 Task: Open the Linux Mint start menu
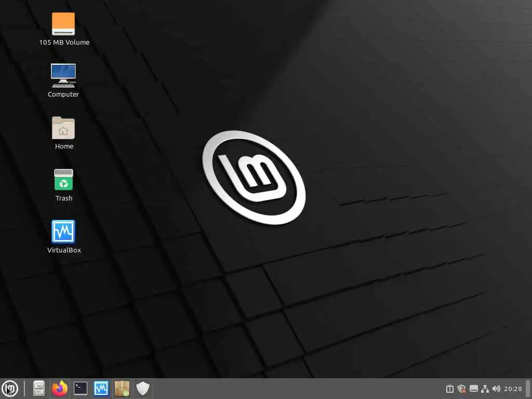tap(10, 389)
